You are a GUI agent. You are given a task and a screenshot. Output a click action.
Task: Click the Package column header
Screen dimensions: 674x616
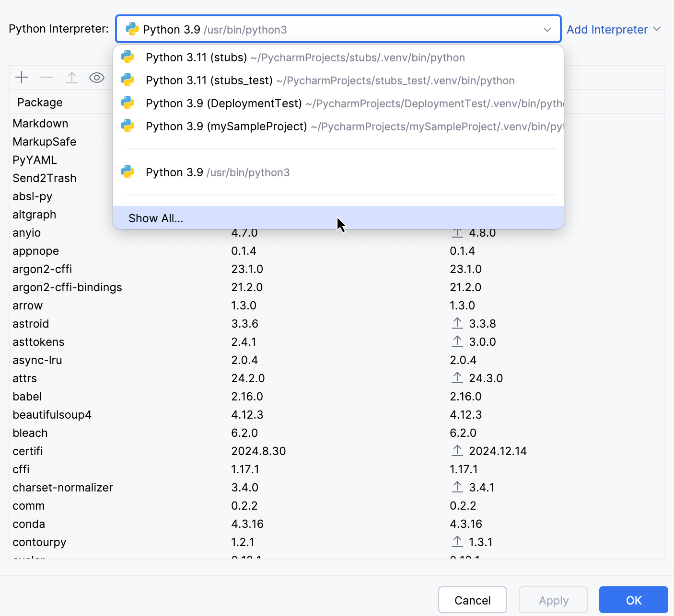40,102
